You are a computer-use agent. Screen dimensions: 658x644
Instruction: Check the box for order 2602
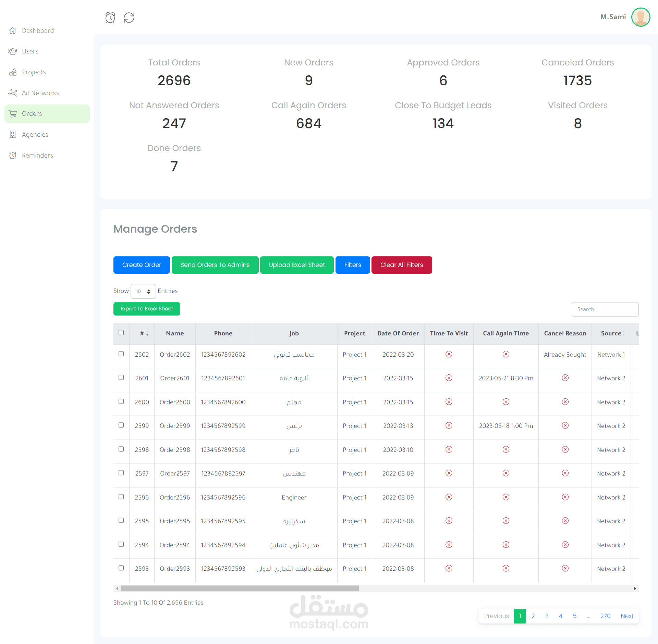pyautogui.click(x=121, y=354)
